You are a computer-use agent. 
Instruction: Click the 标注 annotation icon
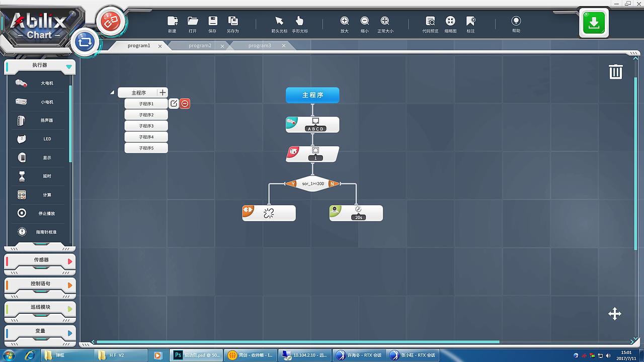tap(470, 21)
